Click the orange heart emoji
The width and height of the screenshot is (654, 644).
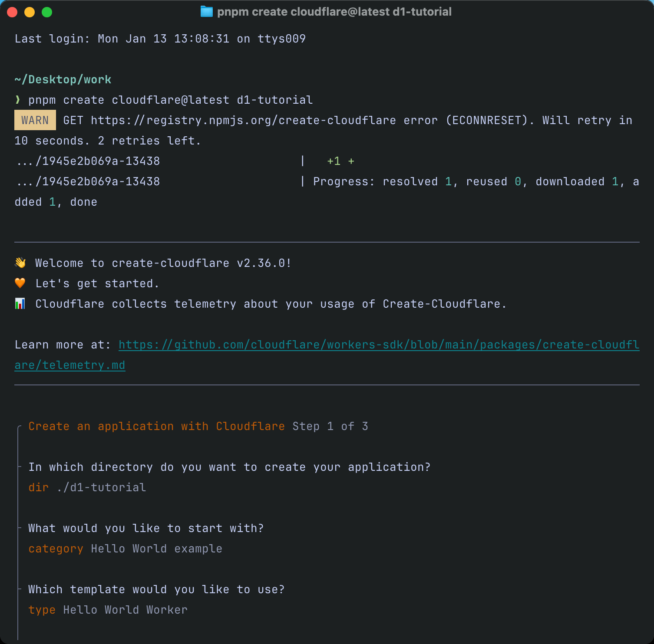coord(20,283)
